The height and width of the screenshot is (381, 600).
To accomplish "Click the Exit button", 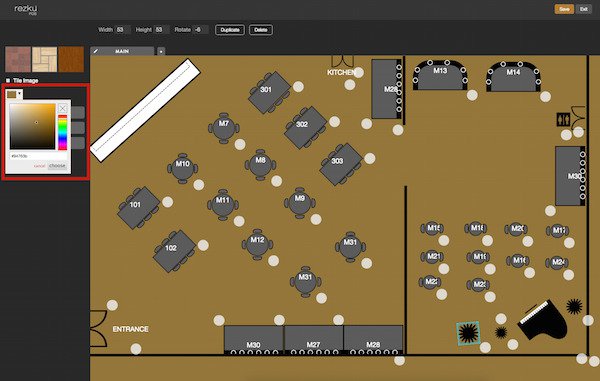I will [x=584, y=9].
